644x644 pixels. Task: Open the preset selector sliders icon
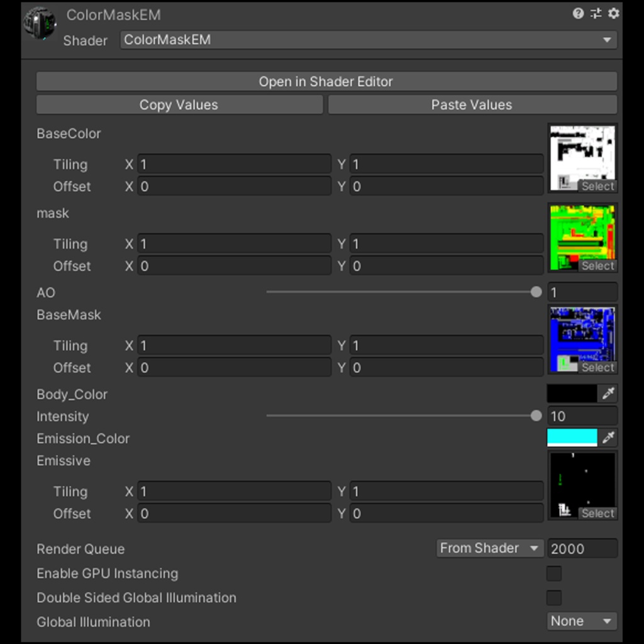[596, 14]
